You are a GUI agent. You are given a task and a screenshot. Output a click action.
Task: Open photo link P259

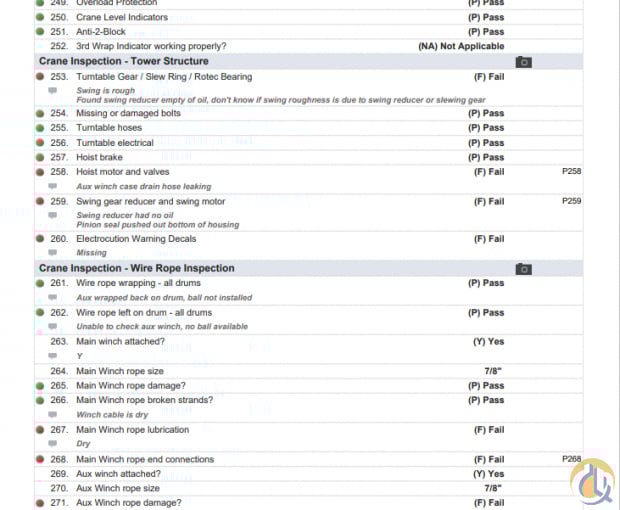[x=571, y=201]
